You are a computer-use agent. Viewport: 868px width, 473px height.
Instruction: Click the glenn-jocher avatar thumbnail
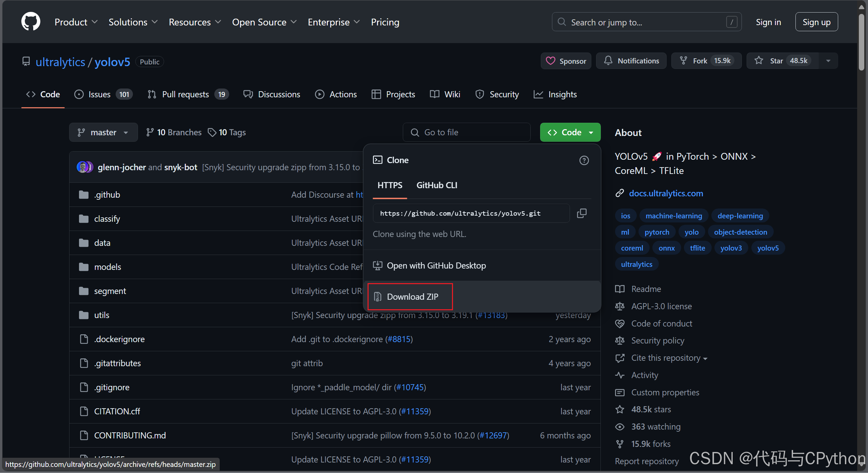(x=82, y=167)
